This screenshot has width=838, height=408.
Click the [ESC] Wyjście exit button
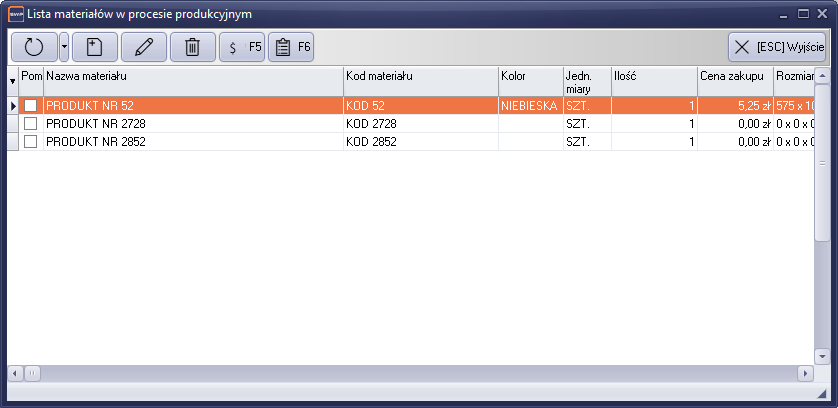pyautogui.click(x=777, y=46)
